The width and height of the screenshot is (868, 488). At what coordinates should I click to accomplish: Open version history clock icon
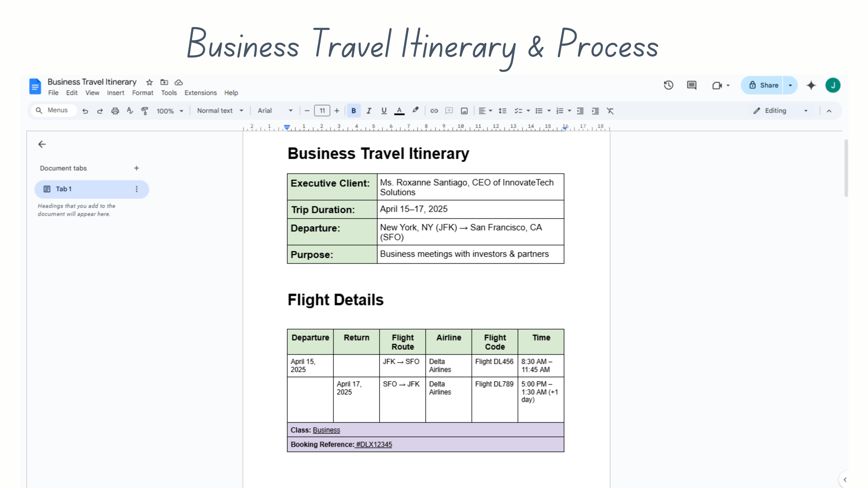coord(669,85)
